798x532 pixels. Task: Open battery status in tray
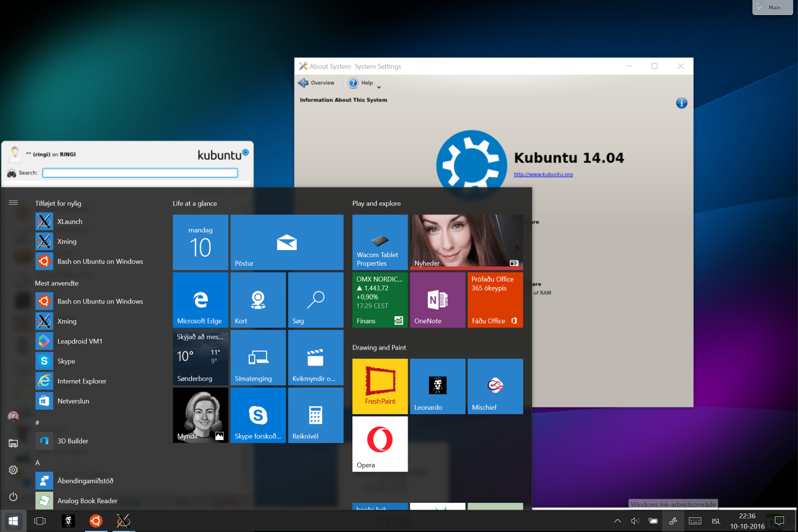click(653, 521)
